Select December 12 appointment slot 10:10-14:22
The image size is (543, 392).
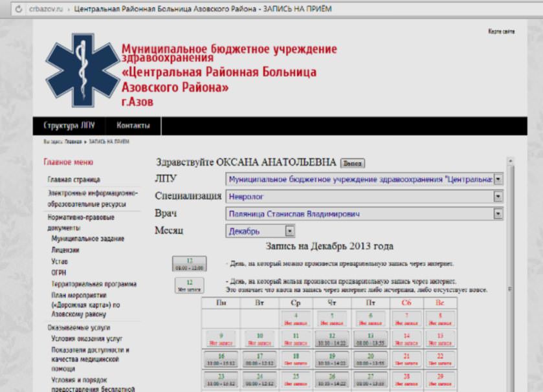click(x=331, y=338)
